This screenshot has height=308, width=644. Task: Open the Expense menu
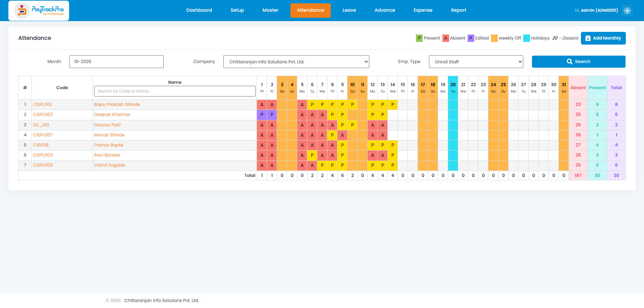click(423, 10)
